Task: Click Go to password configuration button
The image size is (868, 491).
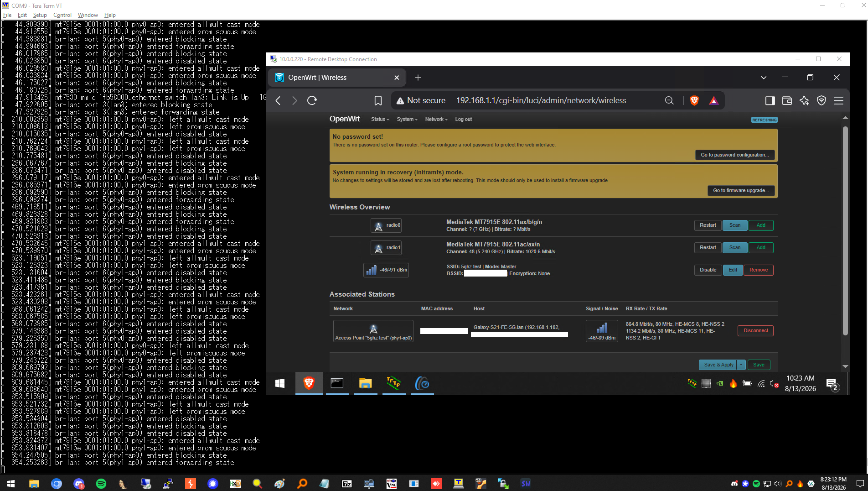Action: [735, 155]
